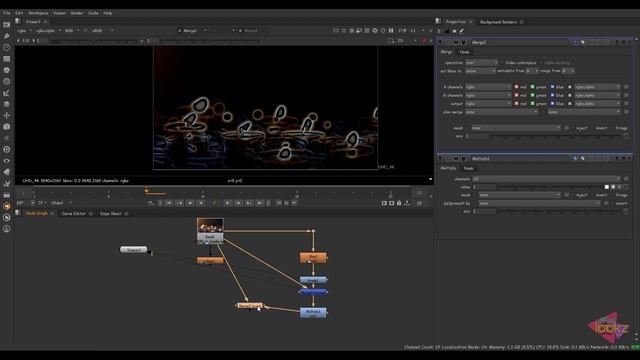Open the A channels dropdown
The image size is (640, 360).
point(488,87)
